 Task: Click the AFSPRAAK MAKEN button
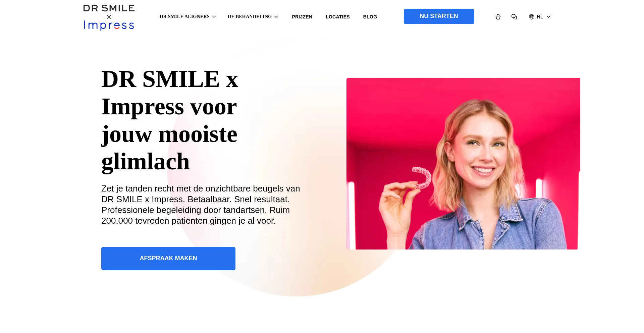[168, 259]
